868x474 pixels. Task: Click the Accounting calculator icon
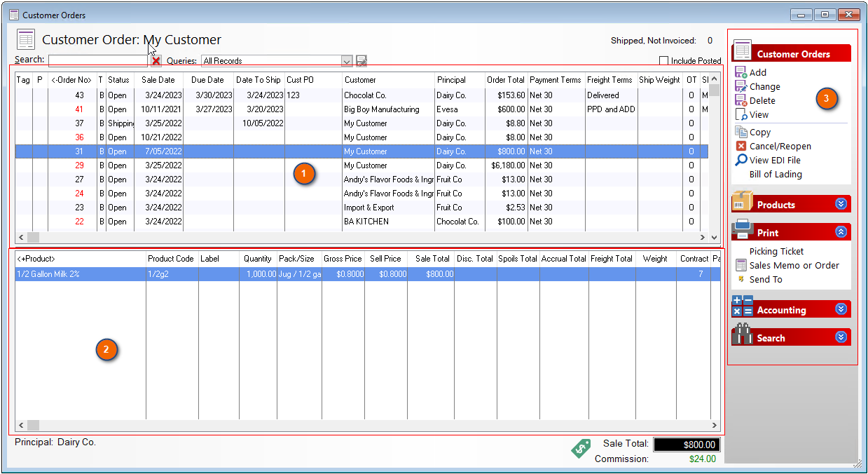(742, 307)
